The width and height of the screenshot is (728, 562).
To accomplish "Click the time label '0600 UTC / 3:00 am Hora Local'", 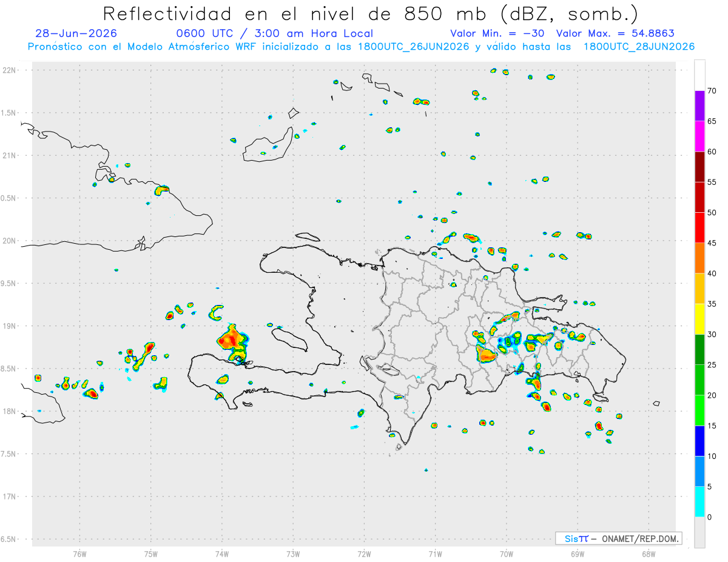I will [274, 33].
